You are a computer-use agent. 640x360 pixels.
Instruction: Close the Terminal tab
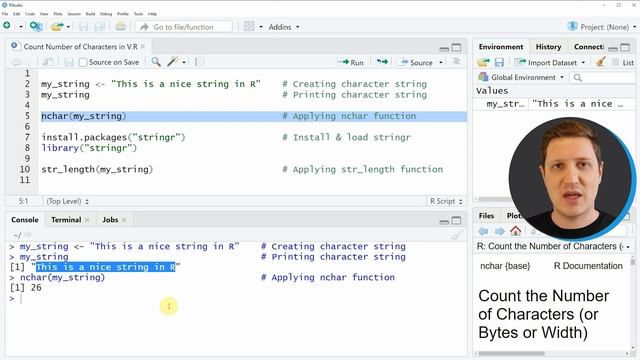tap(87, 220)
